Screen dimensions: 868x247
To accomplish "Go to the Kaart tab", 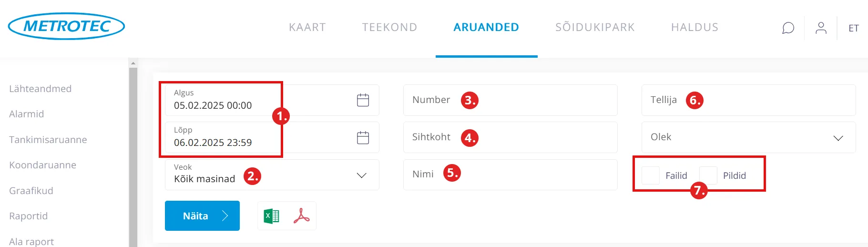I will pyautogui.click(x=307, y=28).
